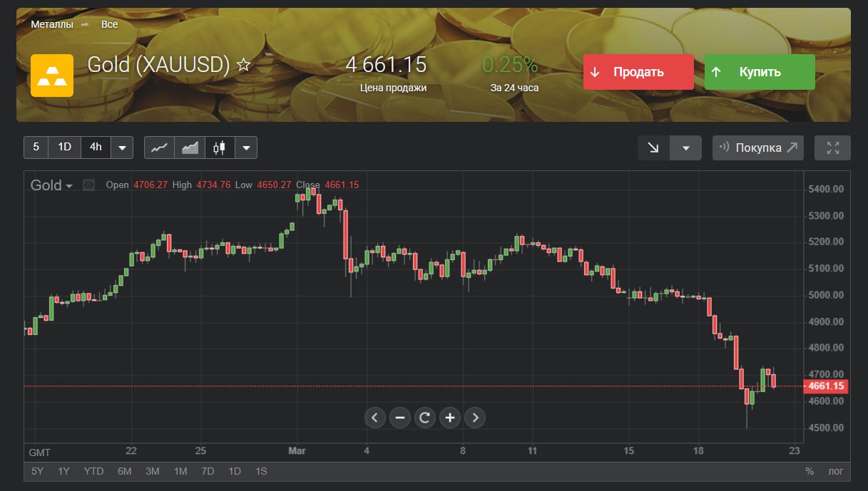Zoom out the chart with minus button
868x491 pixels.
(x=399, y=418)
